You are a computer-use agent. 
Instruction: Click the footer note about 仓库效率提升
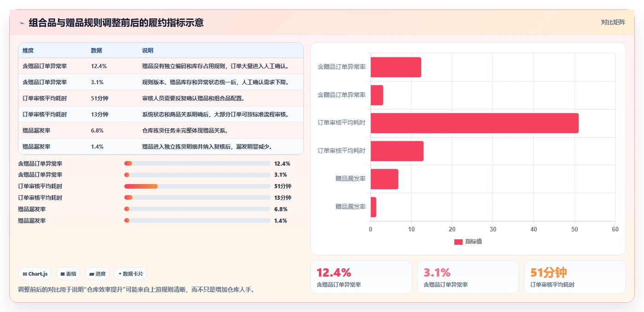136,289
